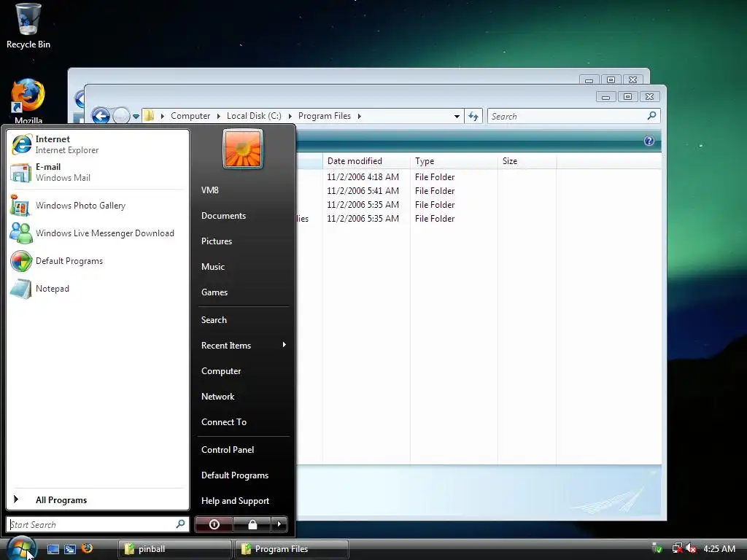Click the green tray icon left of network
Screen dimensions: 747x560
(x=657, y=548)
